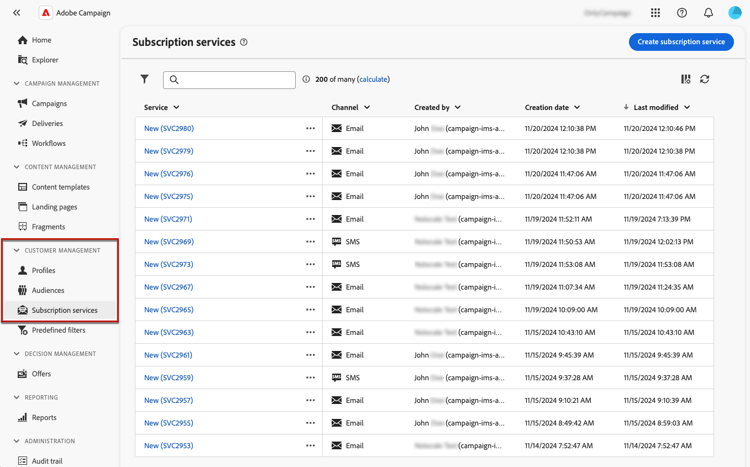750x467 pixels.
Task: Open the user profile avatar
Action: click(x=735, y=13)
